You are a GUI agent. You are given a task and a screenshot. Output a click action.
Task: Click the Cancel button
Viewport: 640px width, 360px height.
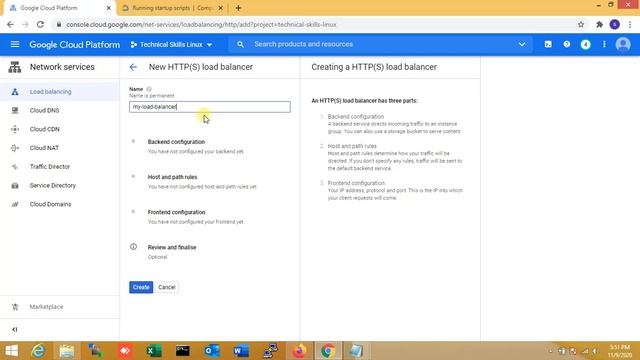[167, 287]
